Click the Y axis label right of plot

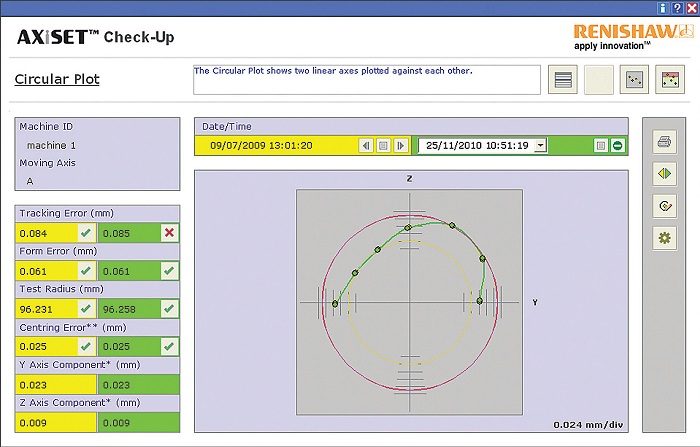535,302
